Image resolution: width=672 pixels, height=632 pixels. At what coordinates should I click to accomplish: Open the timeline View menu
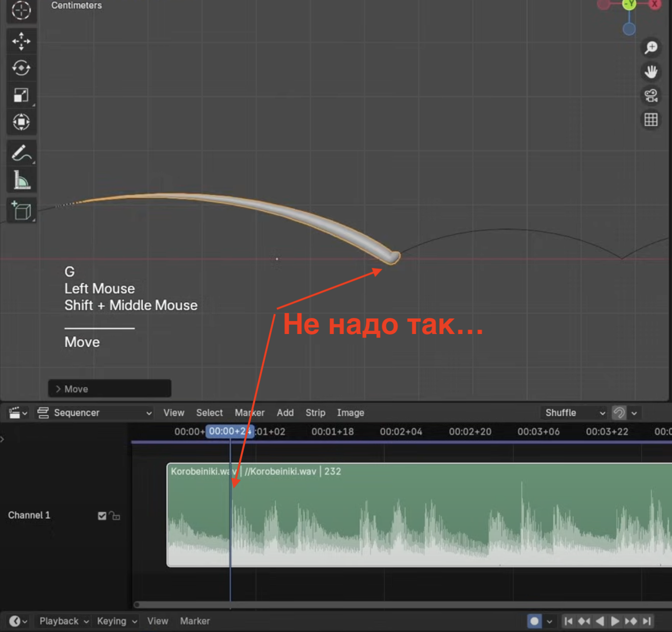[x=158, y=621]
